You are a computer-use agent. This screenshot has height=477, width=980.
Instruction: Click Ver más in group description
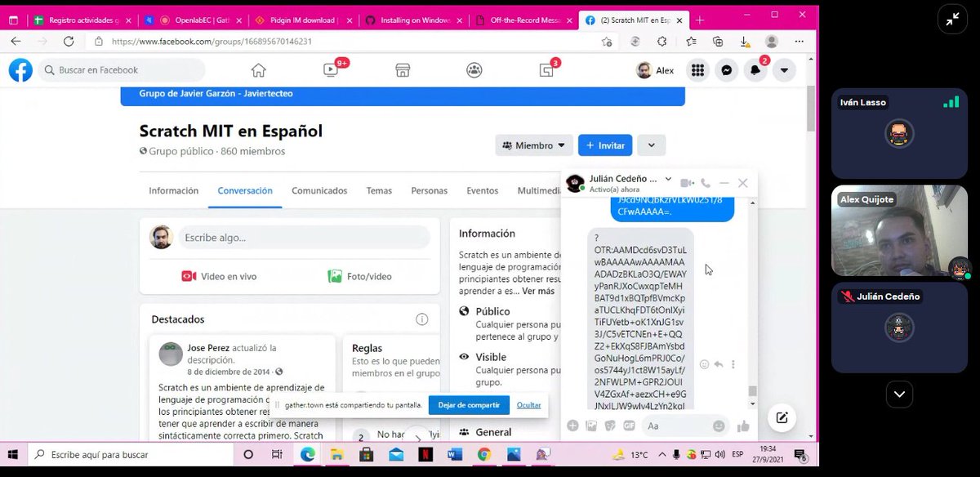pos(538,291)
